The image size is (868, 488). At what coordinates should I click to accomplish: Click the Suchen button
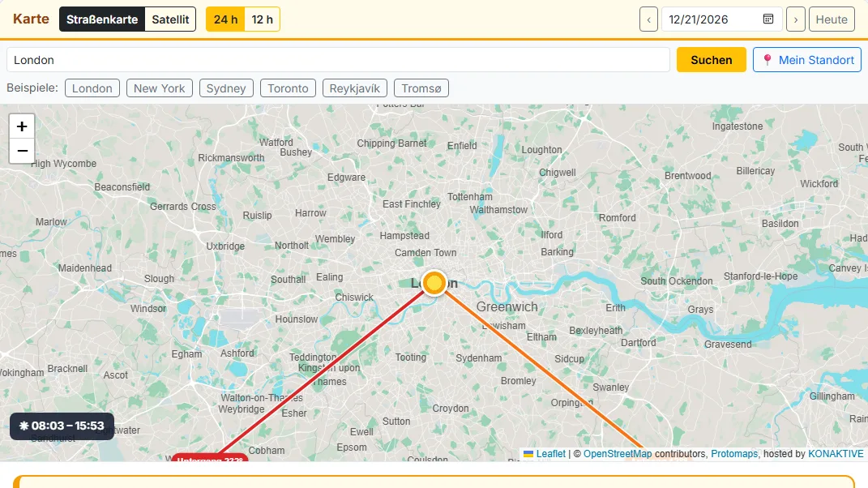click(x=712, y=60)
